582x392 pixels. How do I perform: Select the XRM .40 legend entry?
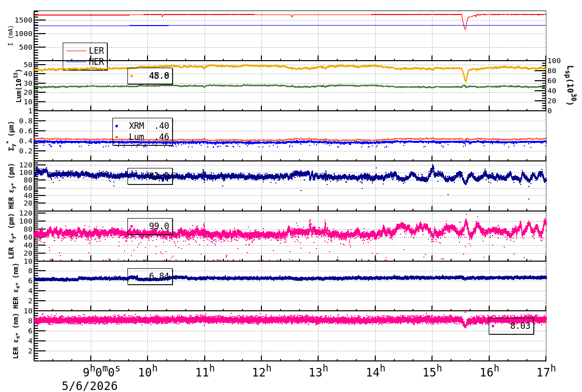click(142, 126)
